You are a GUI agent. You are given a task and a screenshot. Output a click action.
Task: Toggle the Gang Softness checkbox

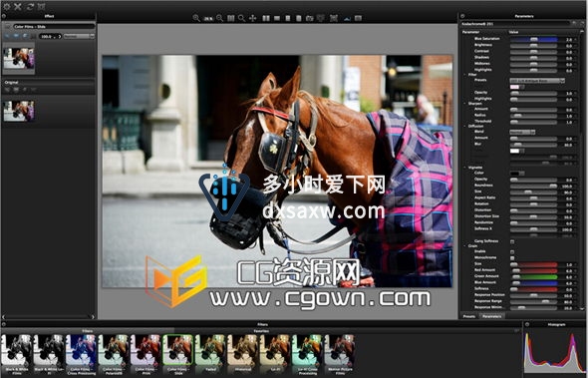(x=512, y=241)
